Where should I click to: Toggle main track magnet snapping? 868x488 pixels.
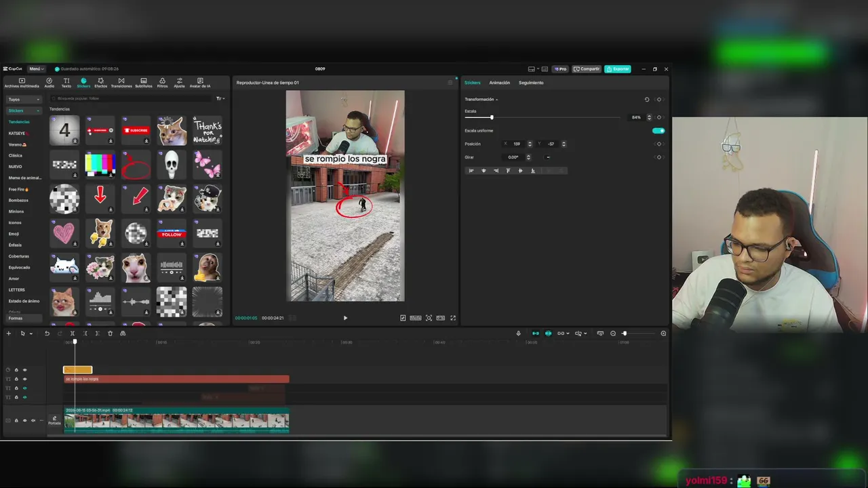click(535, 333)
